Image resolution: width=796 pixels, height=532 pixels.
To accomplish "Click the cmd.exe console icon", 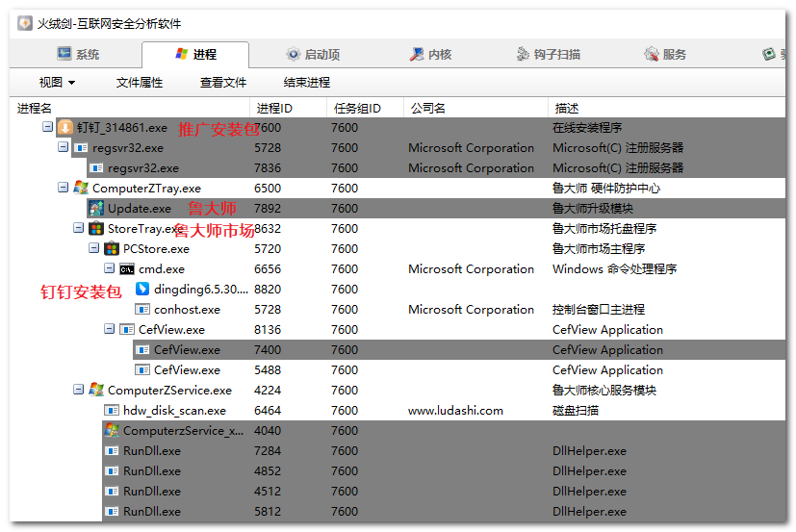I will [127, 269].
